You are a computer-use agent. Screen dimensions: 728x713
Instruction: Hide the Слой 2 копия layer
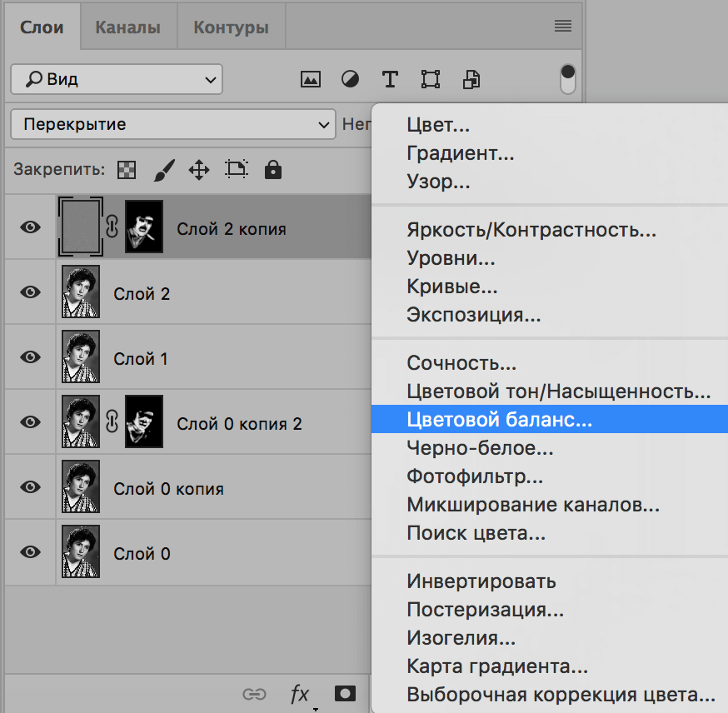[x=31, y=227]
